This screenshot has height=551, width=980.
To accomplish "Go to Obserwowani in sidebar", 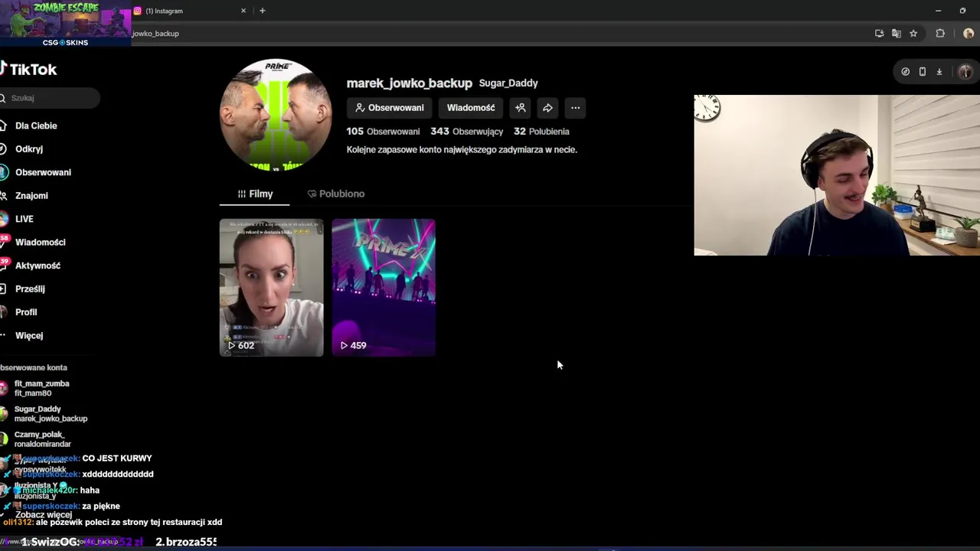I will 43,172.
